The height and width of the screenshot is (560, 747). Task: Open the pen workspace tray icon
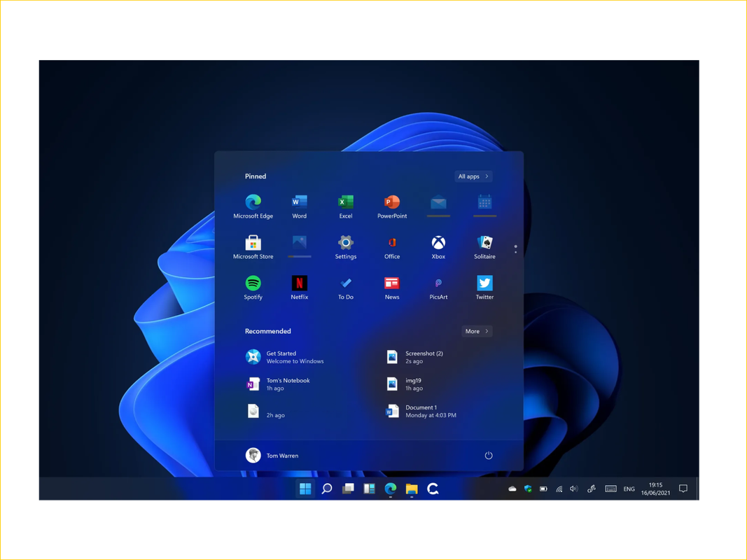coord(591,489)
